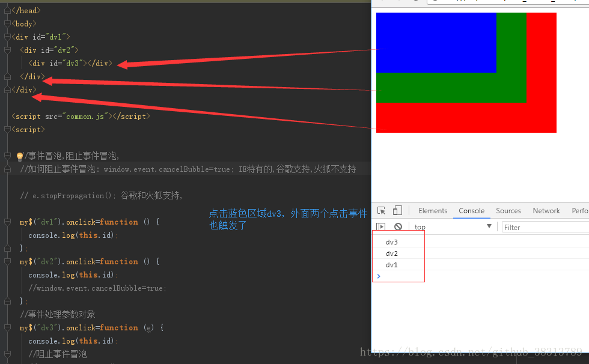Click the cancelBubble=true comment line near the top
Viewport: 589px width, 364px height.
click(x=188, y=169)
